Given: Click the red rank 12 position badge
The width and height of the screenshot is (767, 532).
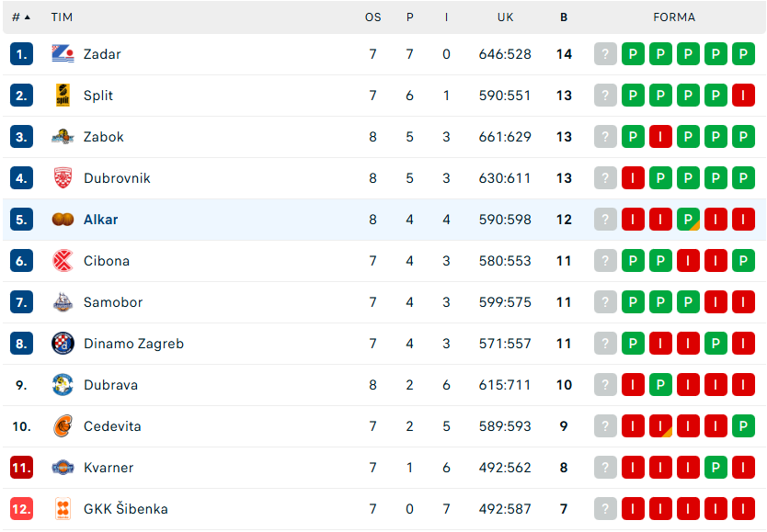Looking at the screenshot, I should coord(22,509).
